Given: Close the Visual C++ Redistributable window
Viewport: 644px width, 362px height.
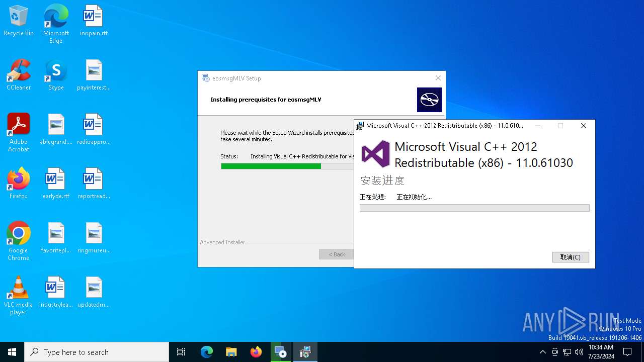Looking at the screenshot, I should click(x=584, y=126).
